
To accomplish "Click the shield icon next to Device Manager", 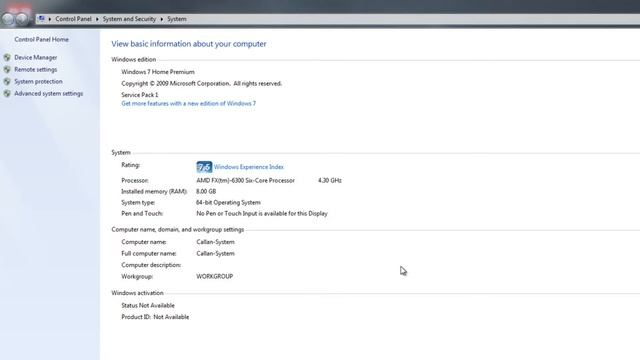I will [7, 58].
